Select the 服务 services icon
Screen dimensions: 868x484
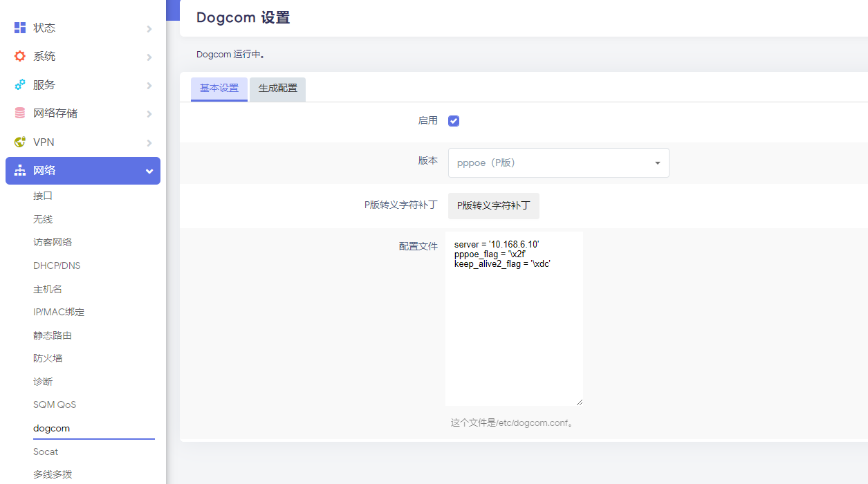[x=19, y=84]
